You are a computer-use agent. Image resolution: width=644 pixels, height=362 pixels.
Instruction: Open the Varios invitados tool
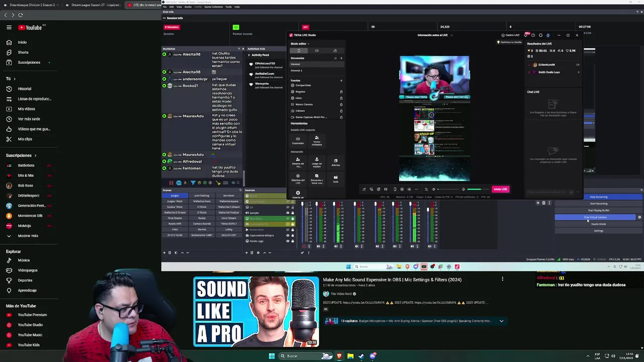coord(316,140)
